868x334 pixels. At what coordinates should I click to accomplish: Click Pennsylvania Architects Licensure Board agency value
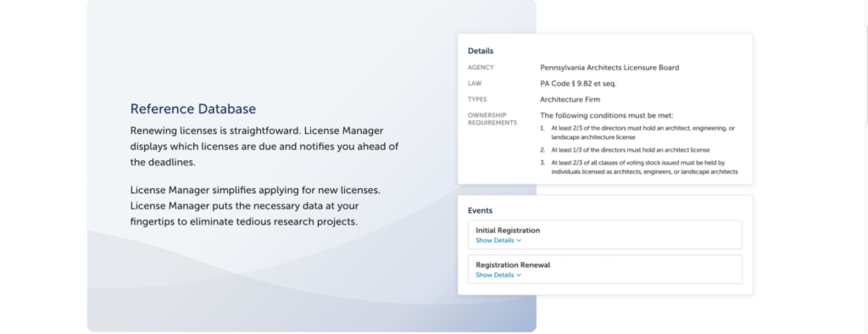pos(609,68)
